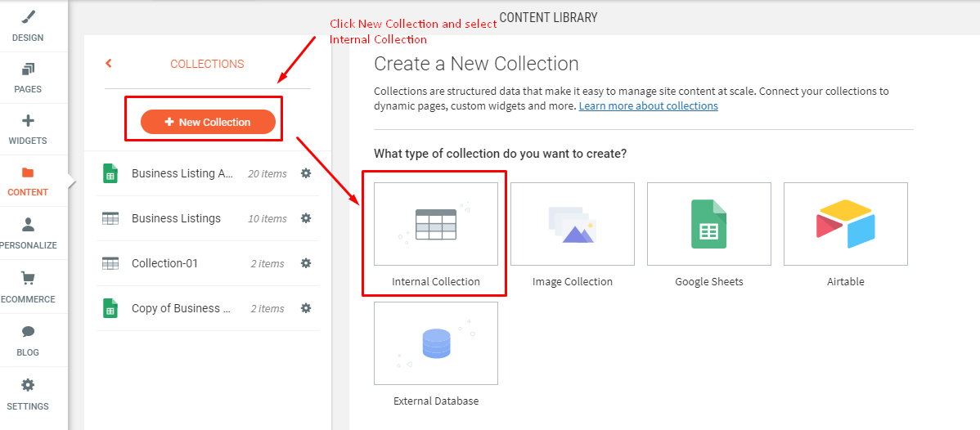
Task: Open the Blog speech bubble icon
Action: [28, 331]
